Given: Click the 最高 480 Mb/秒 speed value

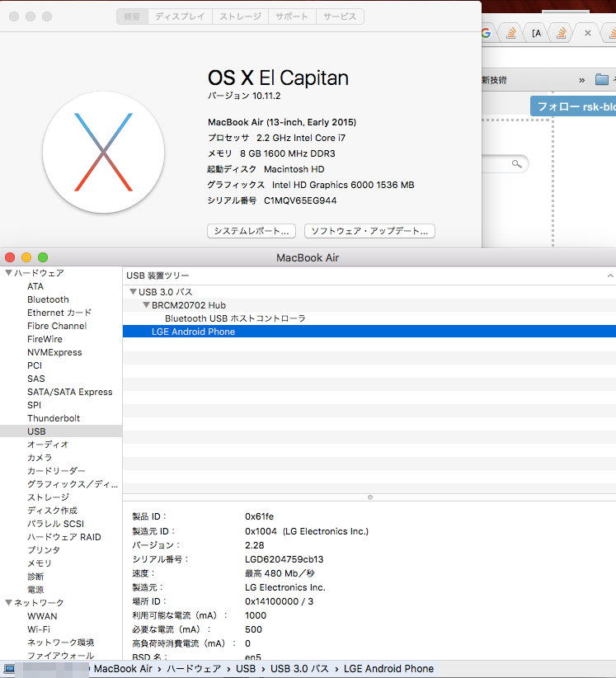Looking at the screenshot, I should (280, 573).
